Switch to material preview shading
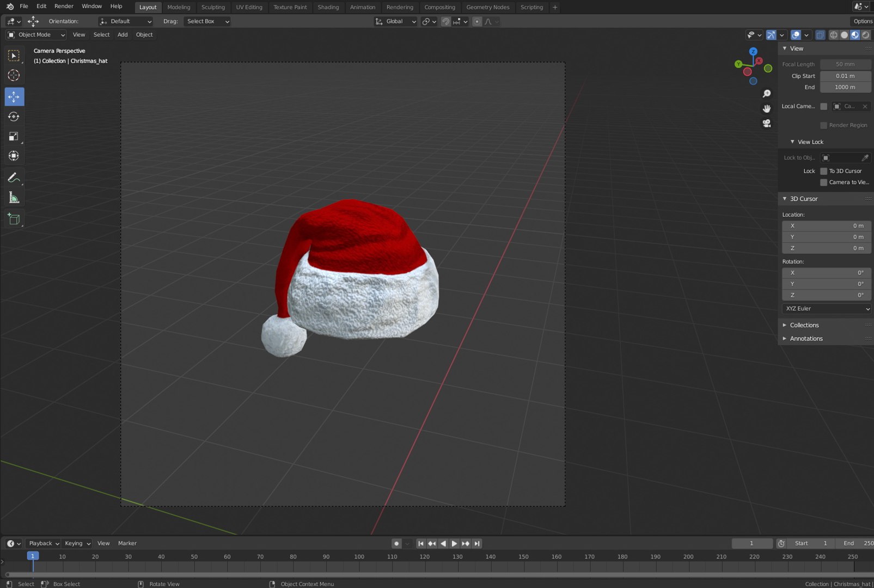874x588 pixels. click(x=855, y=35)
